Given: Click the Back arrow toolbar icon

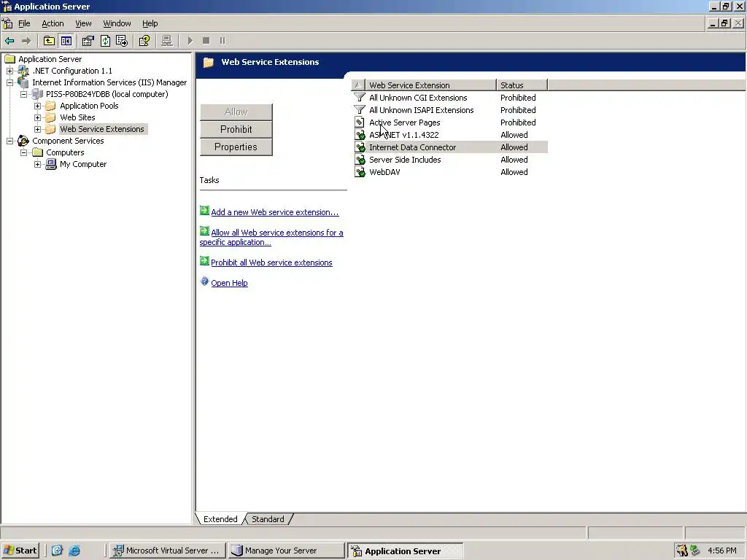Looking at the screenshot, I should pos(9,41).
